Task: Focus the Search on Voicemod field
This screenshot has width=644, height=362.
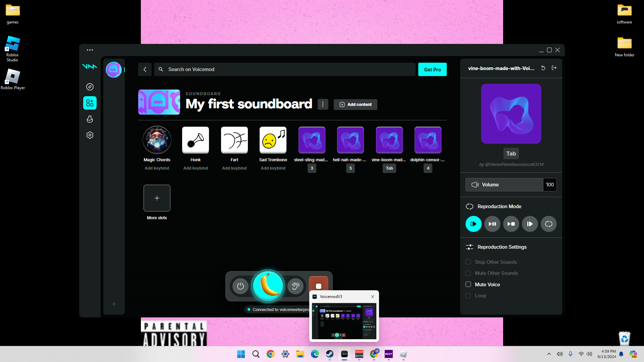Action: click(285, 69)
